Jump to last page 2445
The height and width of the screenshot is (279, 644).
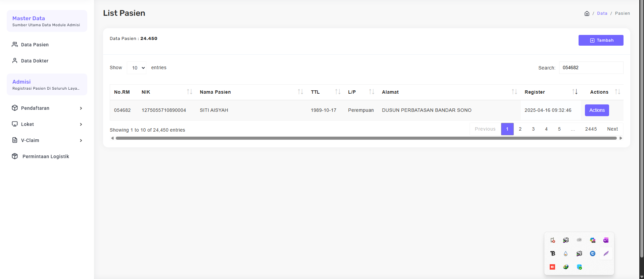(x=591, y=129)
